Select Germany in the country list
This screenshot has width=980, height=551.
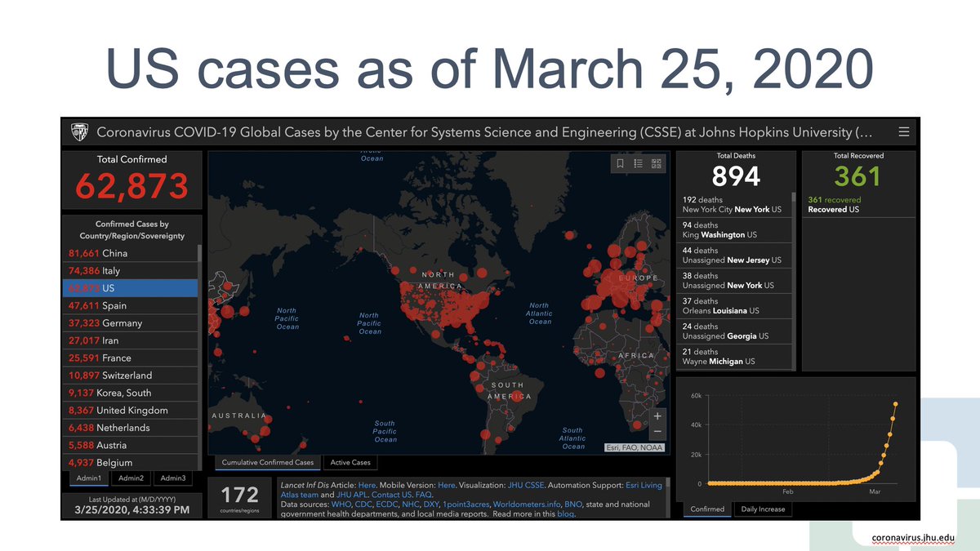coord(131,323)
